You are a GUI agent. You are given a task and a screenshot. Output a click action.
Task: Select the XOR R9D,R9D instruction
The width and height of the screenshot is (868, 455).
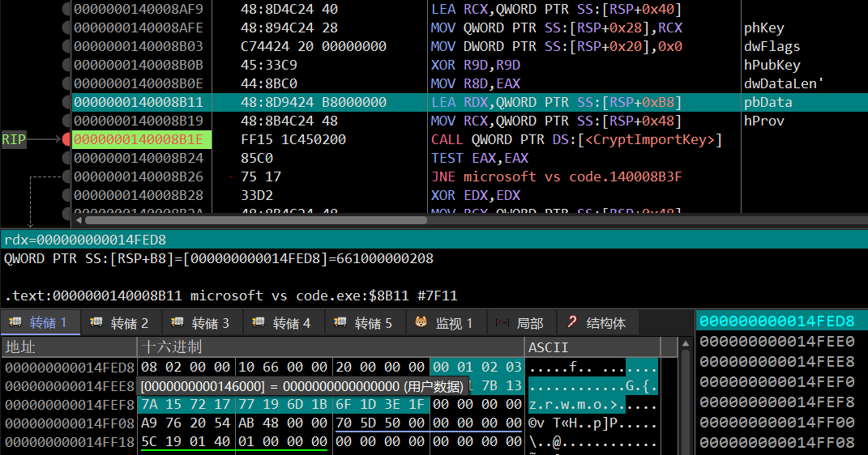(x=476, y=66)
